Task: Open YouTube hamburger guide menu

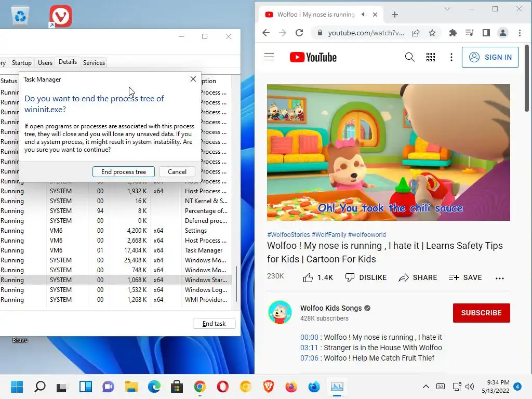Action: tap(269, 57)
